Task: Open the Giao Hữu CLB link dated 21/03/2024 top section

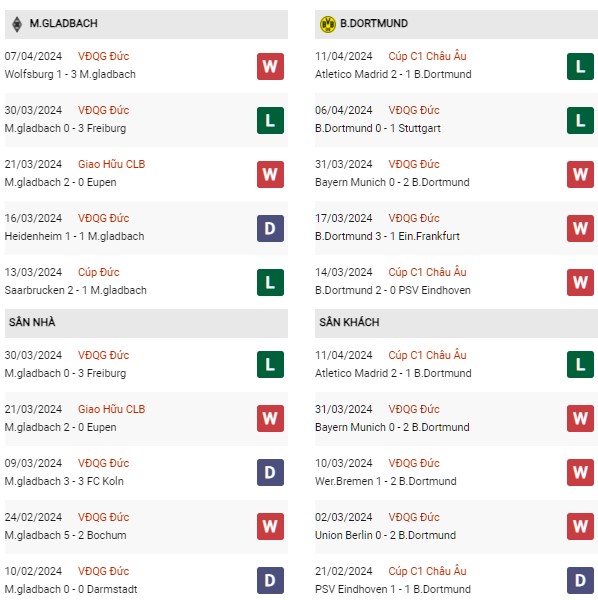Action: (111, 164)
